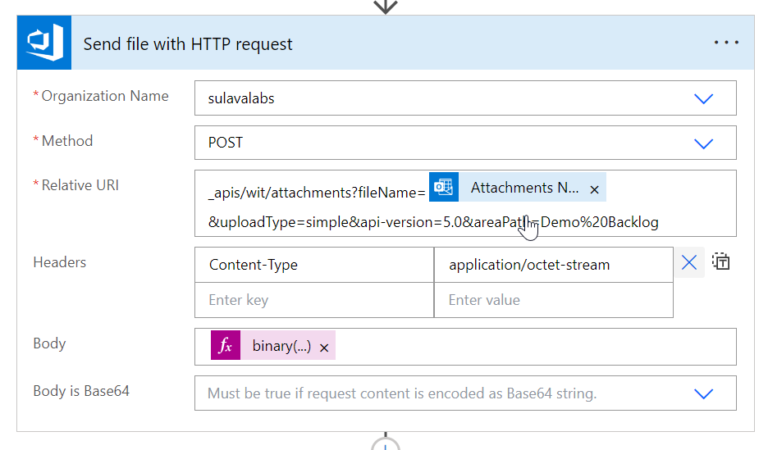Click the Relative URI input field
This screenshot has height=450, width=768.
click(x=465, y=203)
